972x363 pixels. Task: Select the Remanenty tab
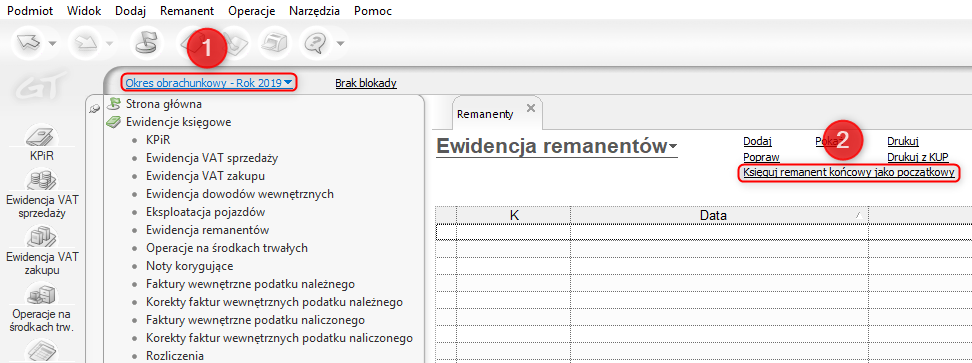coord(485,114)
